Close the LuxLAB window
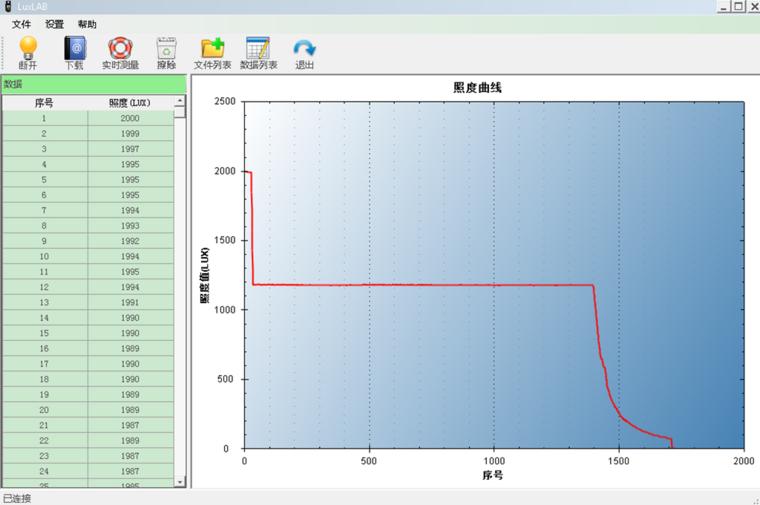 [754, 6]
